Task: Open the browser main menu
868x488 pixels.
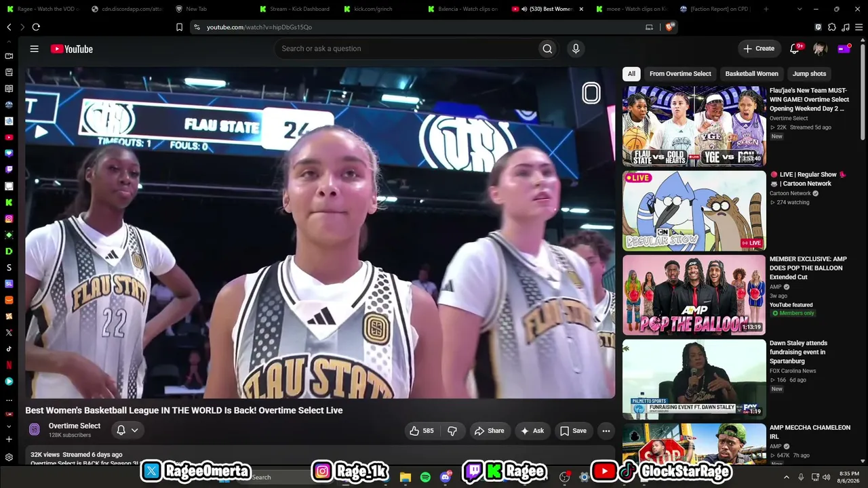Action: [x=859, y=27]
